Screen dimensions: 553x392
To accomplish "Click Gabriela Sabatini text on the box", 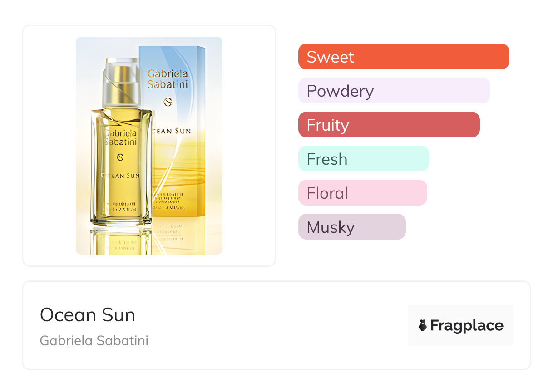I will click(168, 78).
